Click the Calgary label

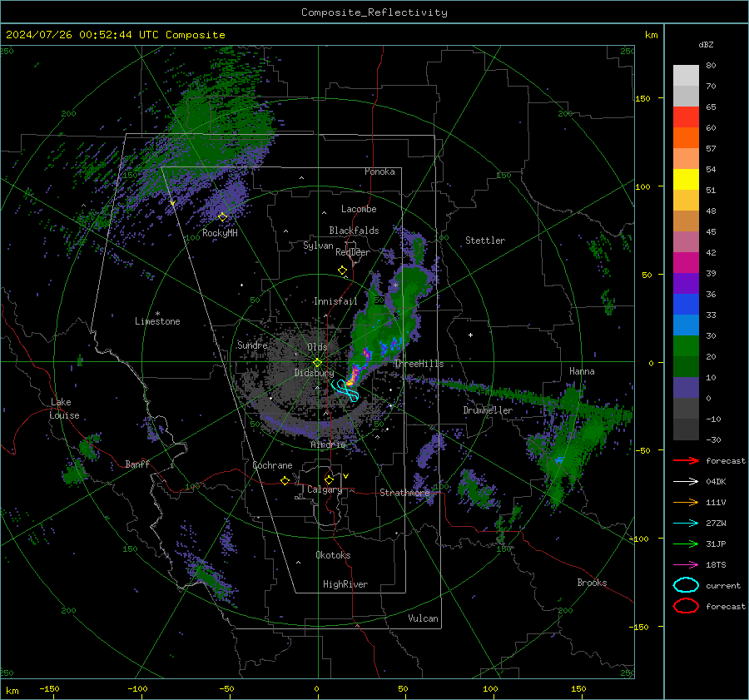pyautogui.click(x=325, y=489)
